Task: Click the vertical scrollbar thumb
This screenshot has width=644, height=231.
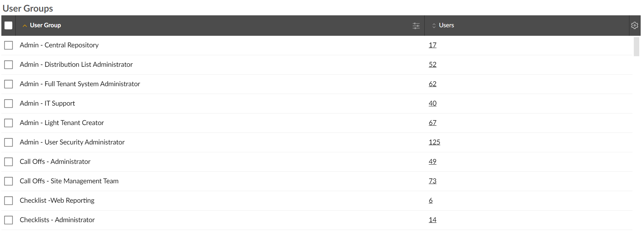Action: tap(636, 47)
